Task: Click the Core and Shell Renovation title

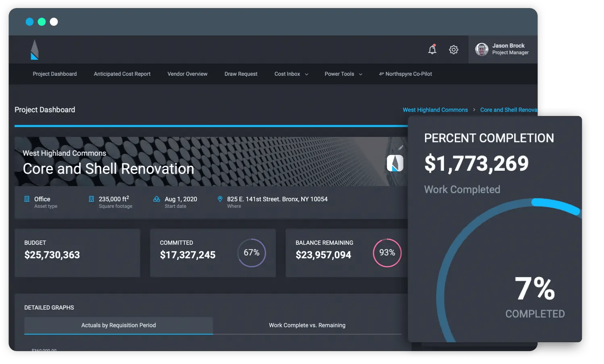Action: (x=108, y=169)
